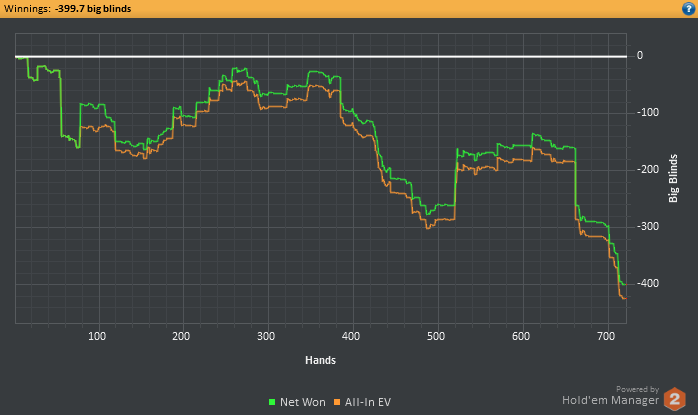Click the -300 big blinds axis label
Screen dimensions: 698x415
click(648, 226)
